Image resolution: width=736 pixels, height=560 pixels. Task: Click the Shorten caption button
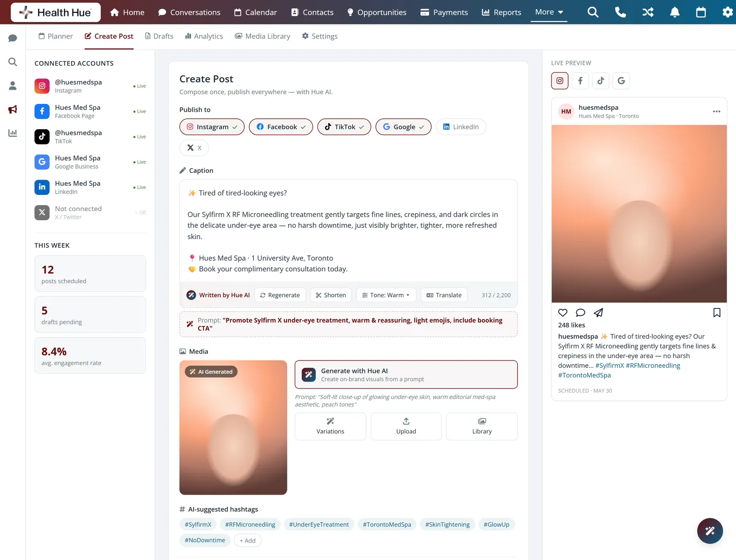click(x=331, y=295)
